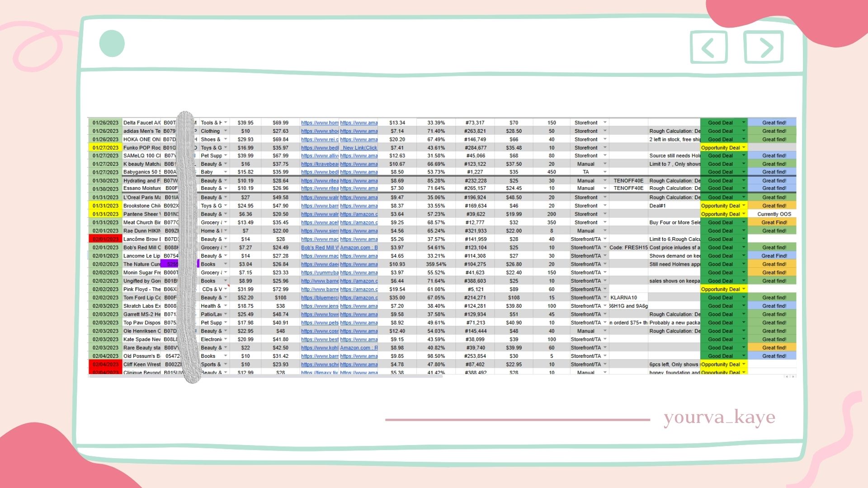
Task: Select the KLARNA10 cell
Action: pyautogui.click(x=628, y=298)
